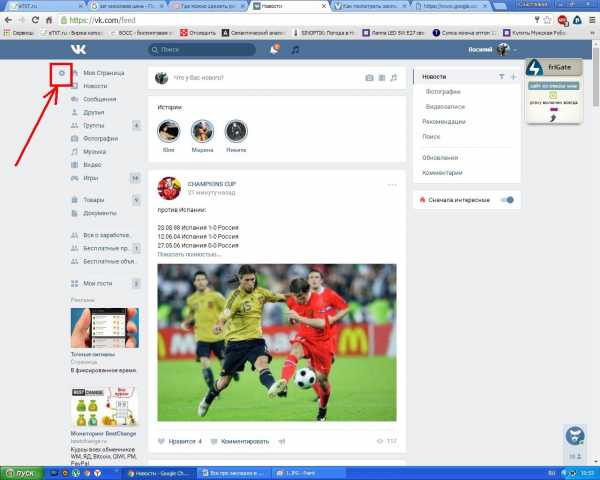The width and height of the screenshot is (600, 480).
Task: Switch to the Новости browser tab
Action: (x=289, y=6)
